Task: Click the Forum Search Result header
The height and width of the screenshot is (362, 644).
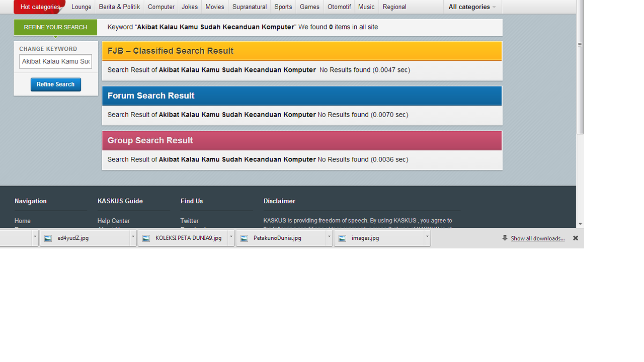Action: click(302, 96)
